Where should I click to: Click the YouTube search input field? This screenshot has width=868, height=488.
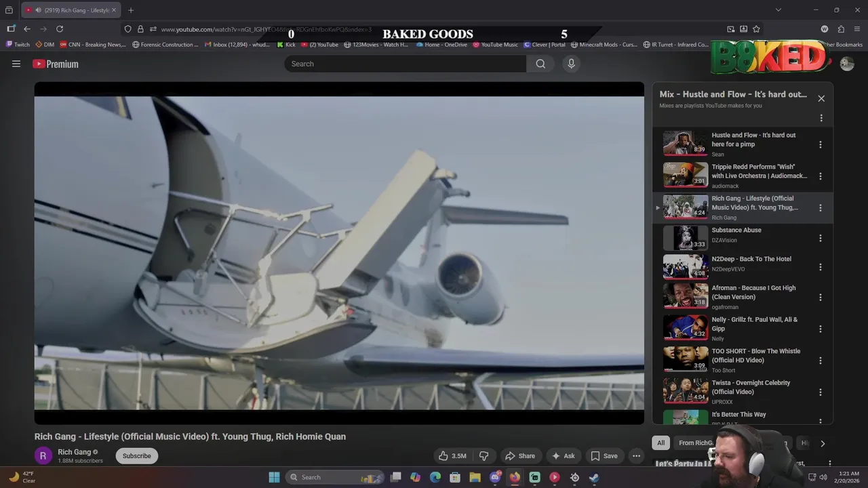[x=406, y=64]
